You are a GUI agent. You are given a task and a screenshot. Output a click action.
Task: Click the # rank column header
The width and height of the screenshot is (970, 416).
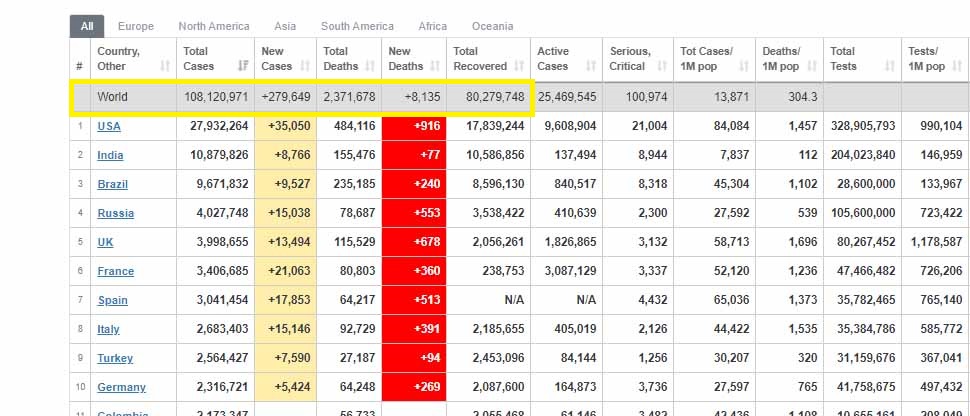[80, 59]
